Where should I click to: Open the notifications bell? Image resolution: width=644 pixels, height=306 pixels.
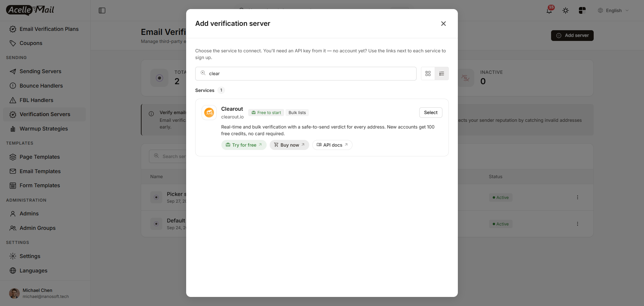pos(549,10)
